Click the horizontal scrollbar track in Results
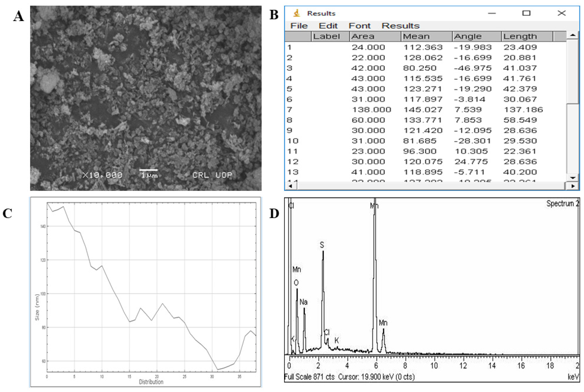 431,186
